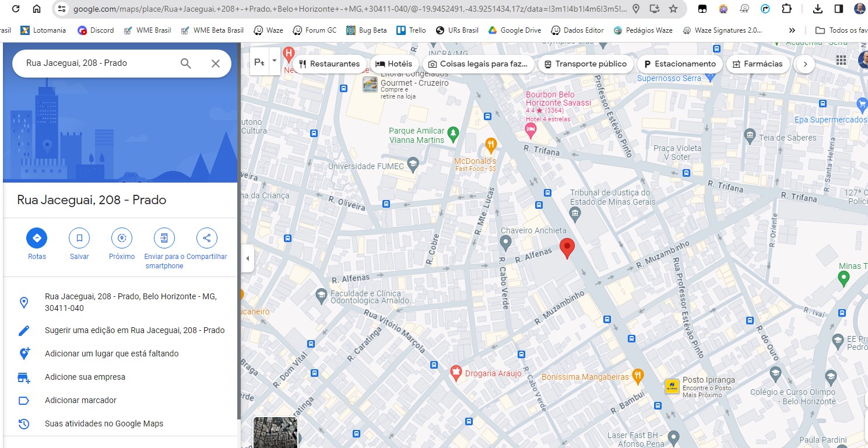Bookmark this page with star icon
The width and height of the screenshot is (868, 448).
tap(673, 9)
